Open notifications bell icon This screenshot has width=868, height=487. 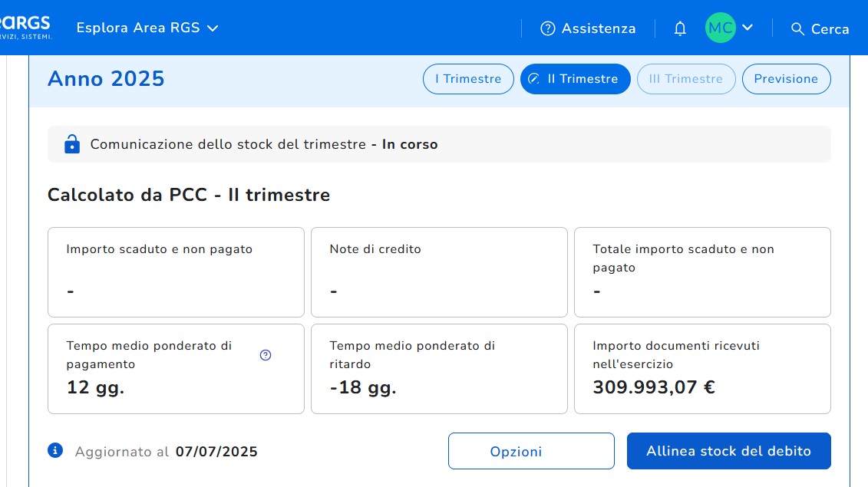(680, 28)
